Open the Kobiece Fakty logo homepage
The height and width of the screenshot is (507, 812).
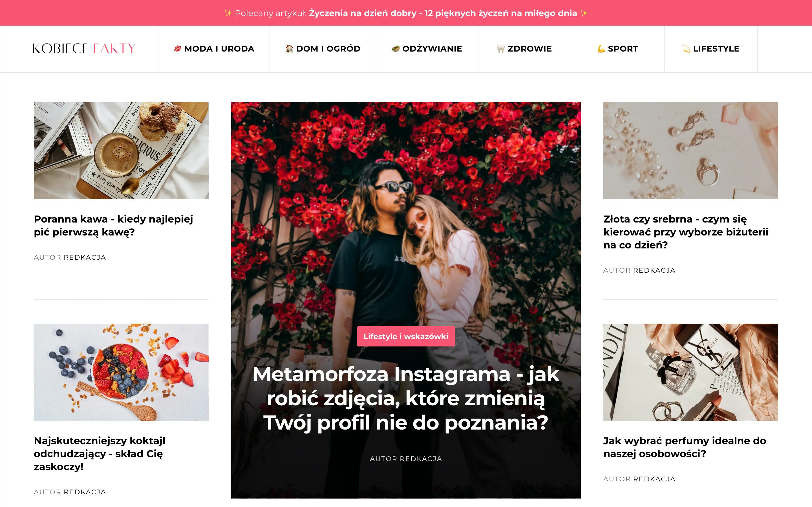pos(84,48)
